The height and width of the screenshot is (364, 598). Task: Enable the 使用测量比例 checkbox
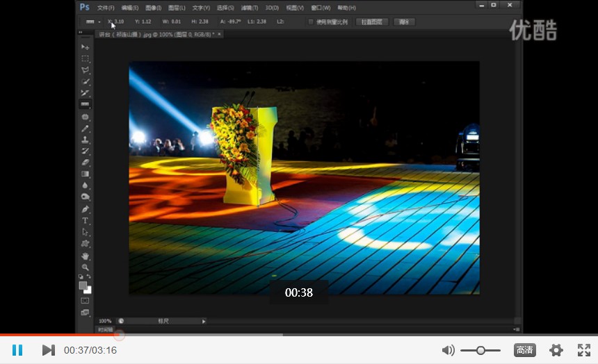coord(310,22)
